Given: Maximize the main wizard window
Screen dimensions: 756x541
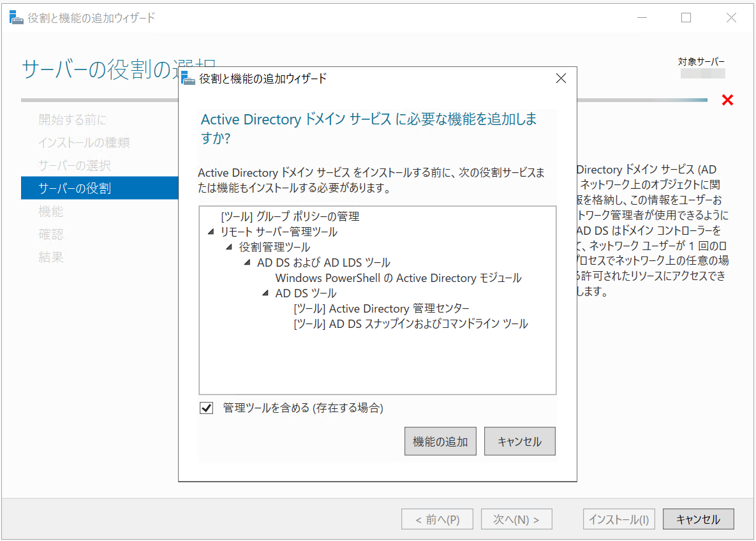Looking at the screenshot, I should tap(686, 18).
